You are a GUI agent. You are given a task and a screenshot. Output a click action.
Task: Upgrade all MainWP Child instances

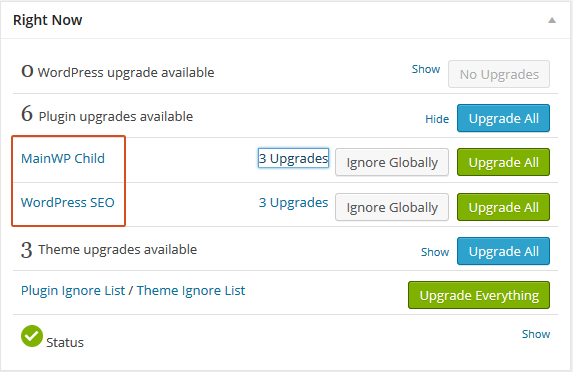coord(503,162)
